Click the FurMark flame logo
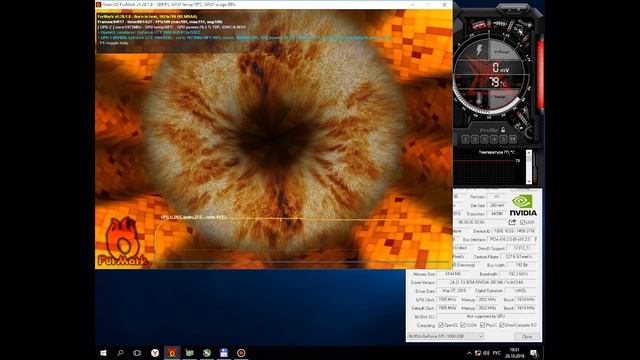The width and height of the screenshot is (640, 360). (123, 241)
